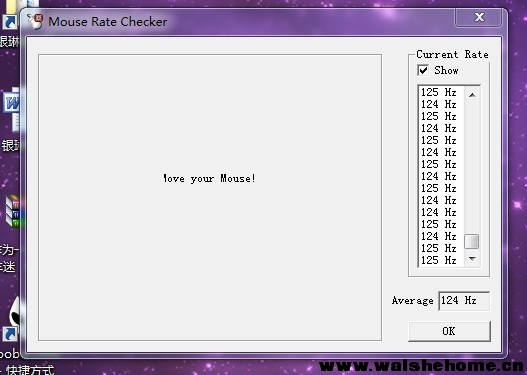Select the WinRAR archive icon on the desktop

13,212
